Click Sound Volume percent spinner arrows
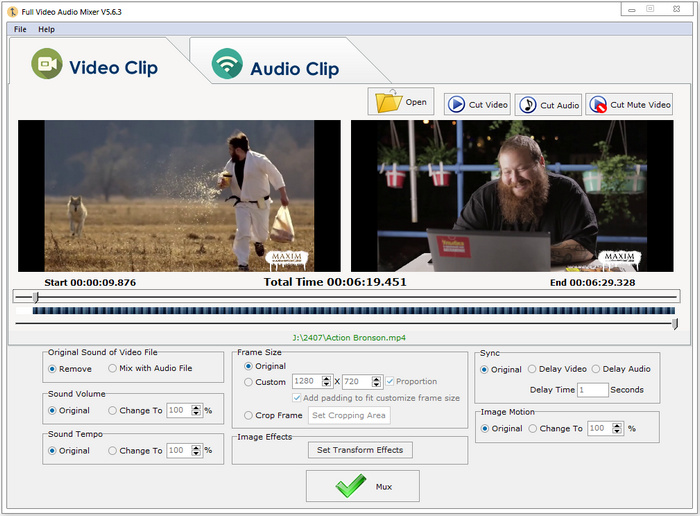The width and height of the screenshot is (700, 516). (196, 410)
